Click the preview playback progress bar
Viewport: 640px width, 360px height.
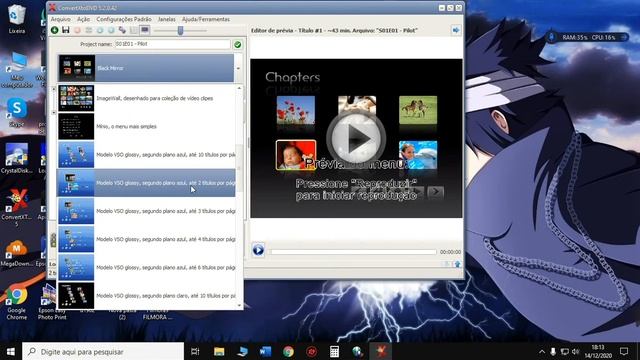pyautogui.click(x=353, y=252)
